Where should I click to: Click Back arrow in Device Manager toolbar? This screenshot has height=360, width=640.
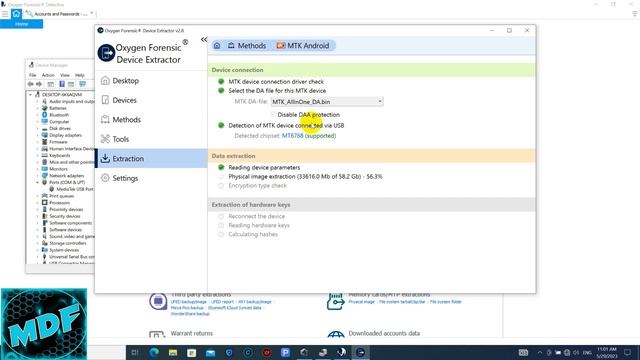[x=31, y=84]
